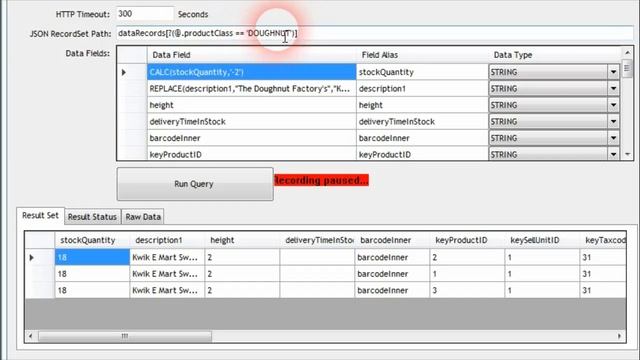Sort results by barcodeInner column header
Image resolution: width=640 pixels, height=360 pixels.
pos(392,240)
